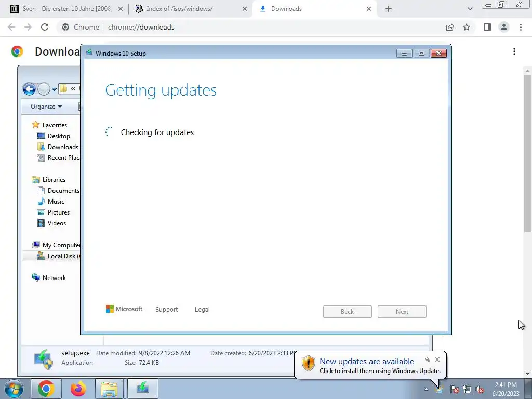Click Windows 10 Setup taskbar icon
The width and height of the screenshot is (532, 399).
coord(143,389)
